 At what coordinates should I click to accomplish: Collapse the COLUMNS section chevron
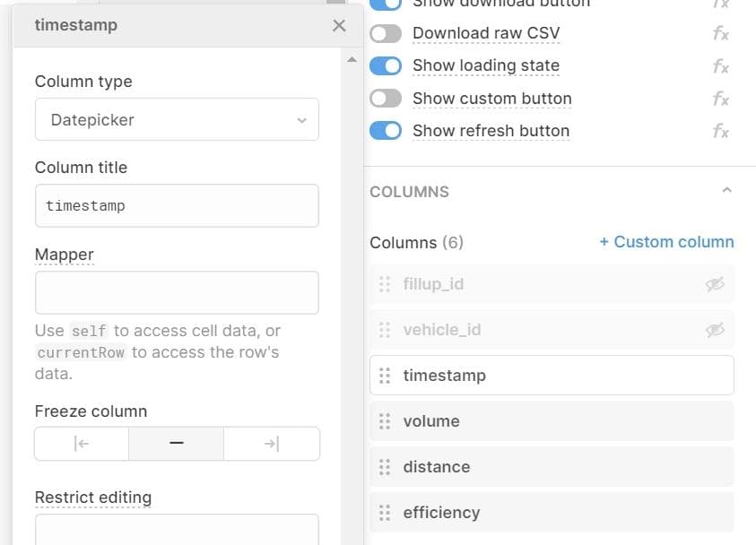[x=726, y=191]
